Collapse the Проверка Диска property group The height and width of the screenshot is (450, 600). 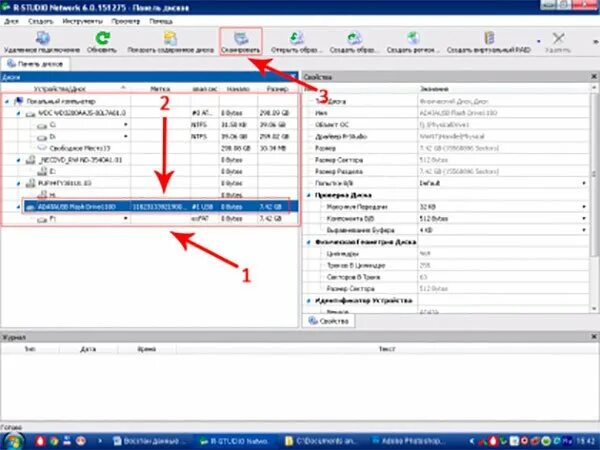309,195
